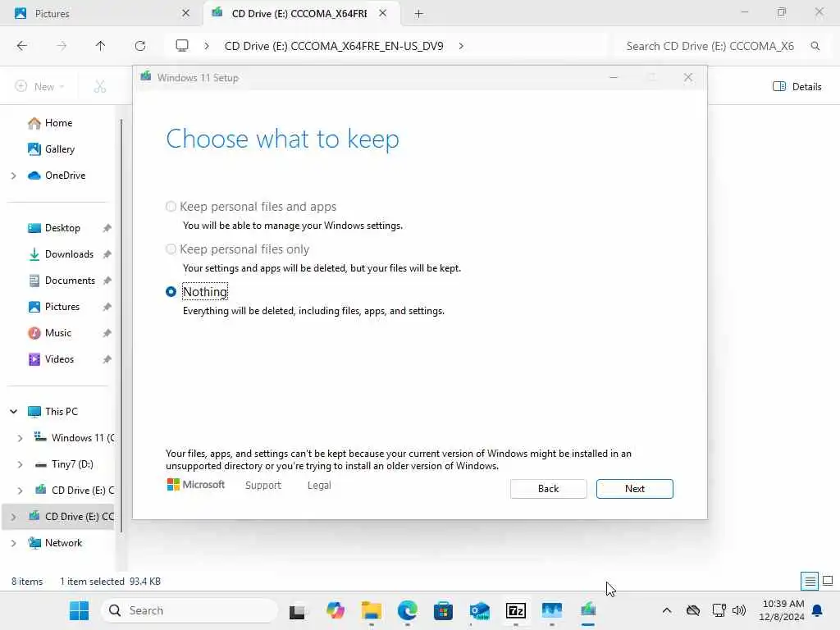840x630 pixels.
Task: Open File Explorer from the taskbar
Action: click(x=372, y=610)
